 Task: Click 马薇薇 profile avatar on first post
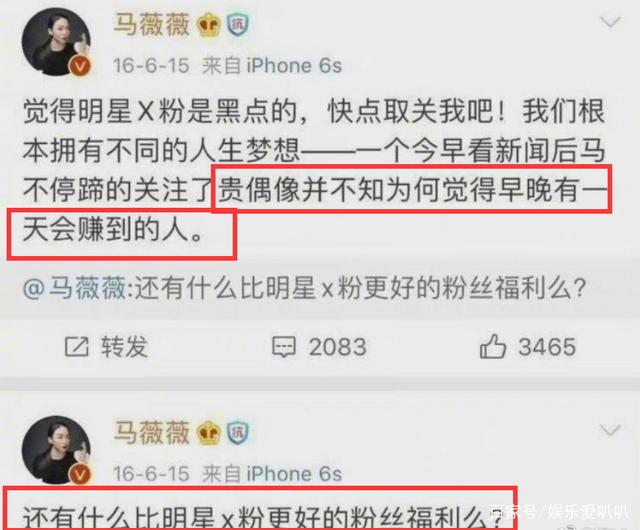56,42
